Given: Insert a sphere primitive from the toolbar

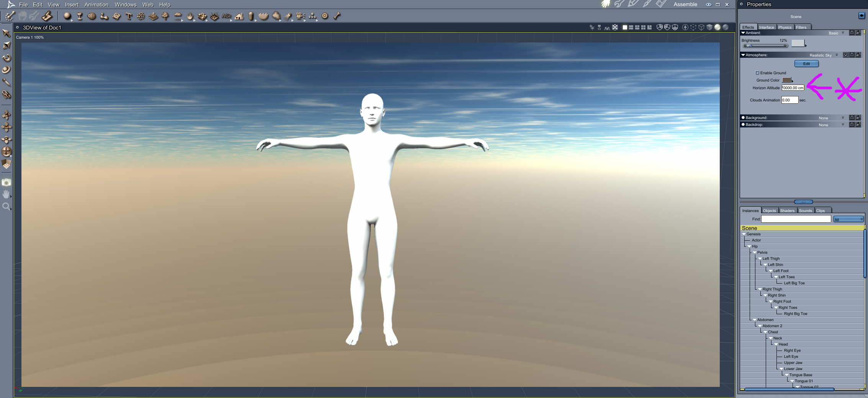Looking at the screenshot, I should pyautogui.click(x=67, y=16).
